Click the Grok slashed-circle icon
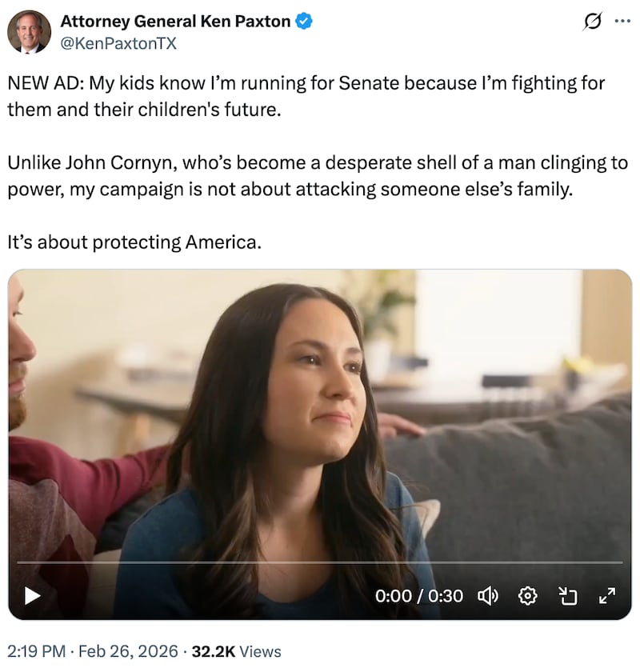 [592, 23]
